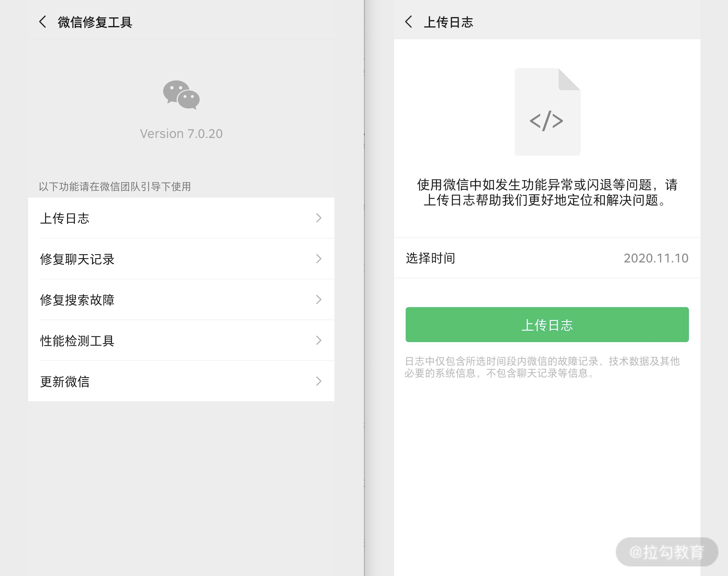Click the @拉勾教育 watermark badge
This screenshot has width=728, height=576.
(666, 552)
